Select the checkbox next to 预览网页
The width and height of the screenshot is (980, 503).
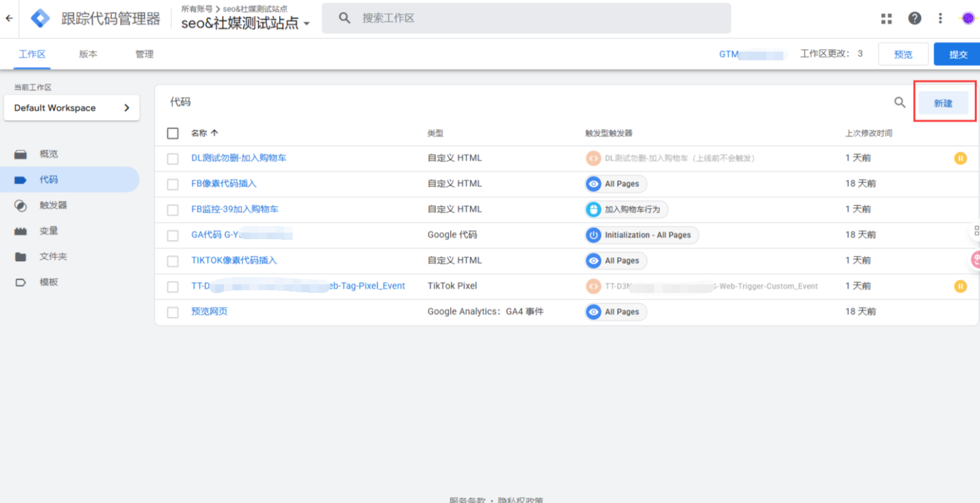tap(173, 312)
